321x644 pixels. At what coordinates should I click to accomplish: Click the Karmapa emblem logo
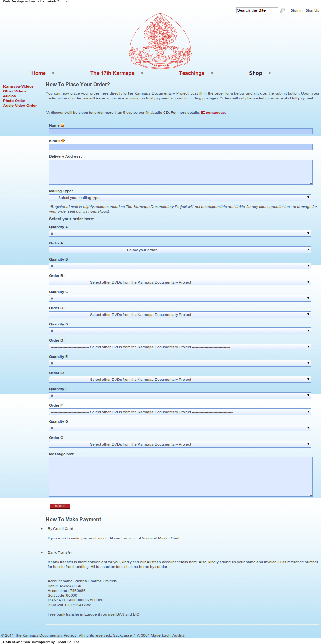pos(160,41)
